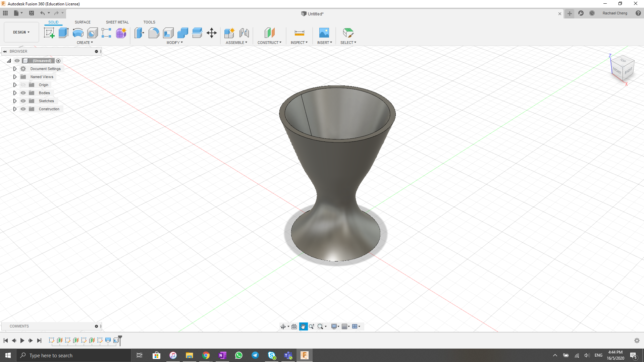644x362 pixels.
Task: Open the Viewports layout dropdown
Action: pyautogui.click(x=356, y=326)
